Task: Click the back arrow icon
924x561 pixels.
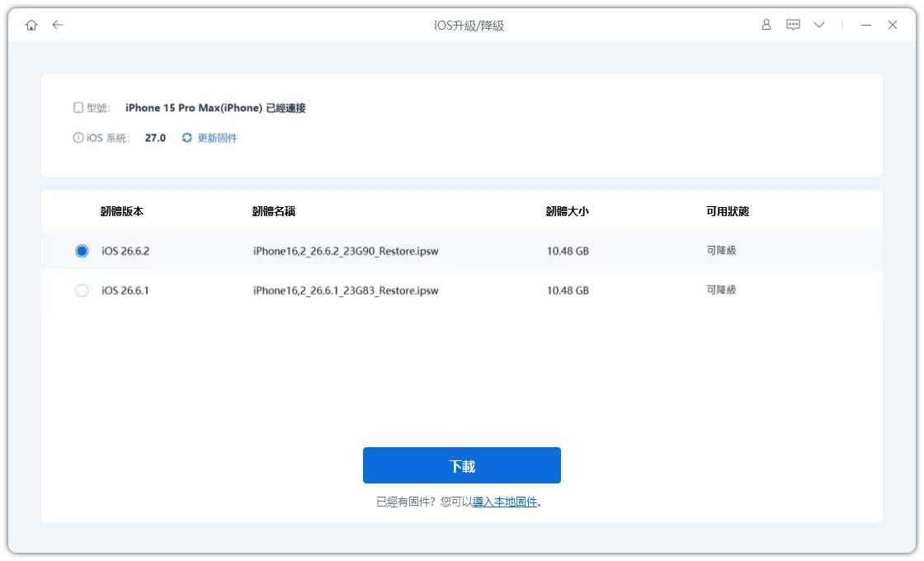Action: click(57, 25)
